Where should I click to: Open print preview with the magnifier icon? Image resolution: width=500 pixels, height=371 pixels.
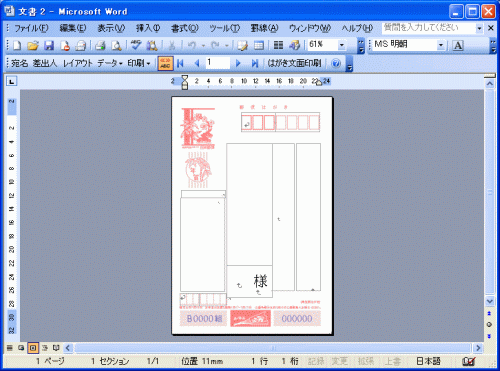pos(116,45)
